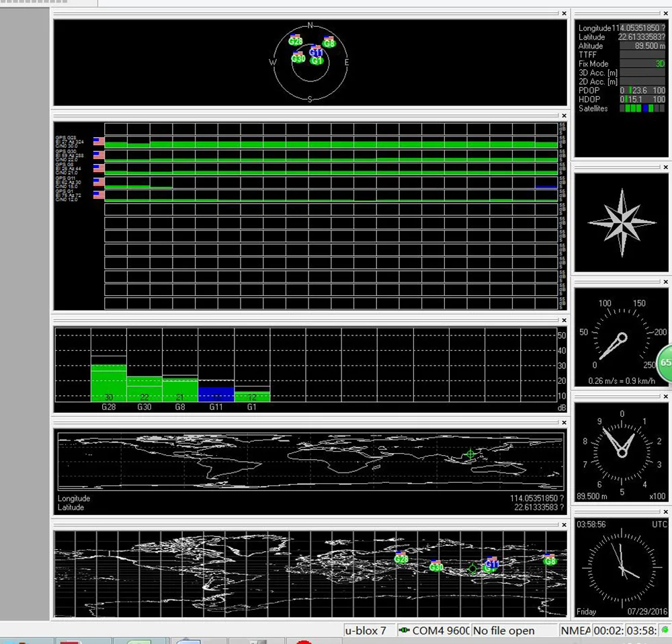
Task: Close the compass panel
Action: point(665,167)
